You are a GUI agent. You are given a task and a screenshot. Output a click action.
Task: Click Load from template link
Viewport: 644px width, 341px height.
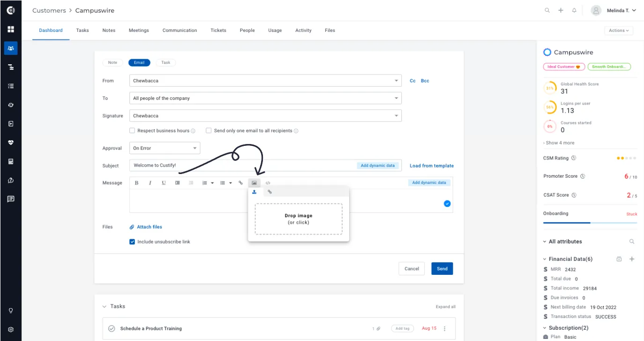tap(432, 166)
